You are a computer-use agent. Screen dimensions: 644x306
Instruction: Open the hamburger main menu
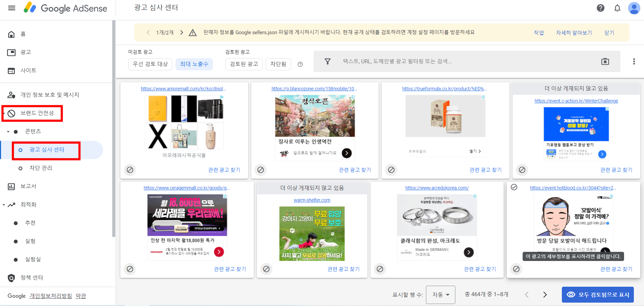pyautogui.click(x=11, y=8)
